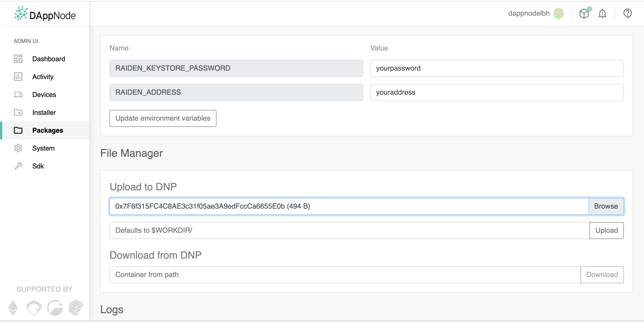
Task: Go to Activity in sidebar
Action: coord(43,77)
